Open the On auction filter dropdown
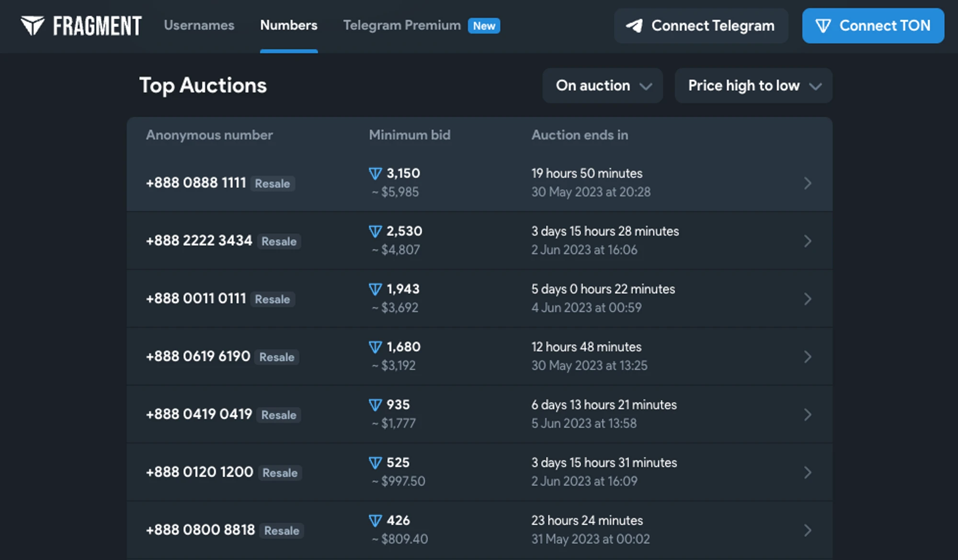The height and width of the screenshot is (560, 958). pos(602,86)
